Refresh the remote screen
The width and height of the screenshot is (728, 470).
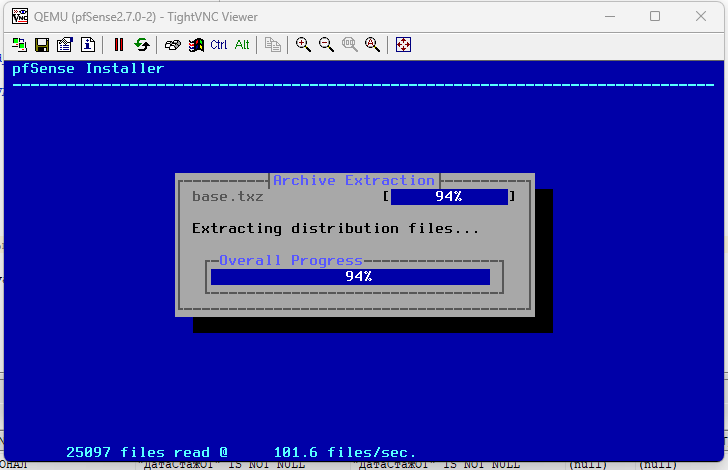pos(142,45)
